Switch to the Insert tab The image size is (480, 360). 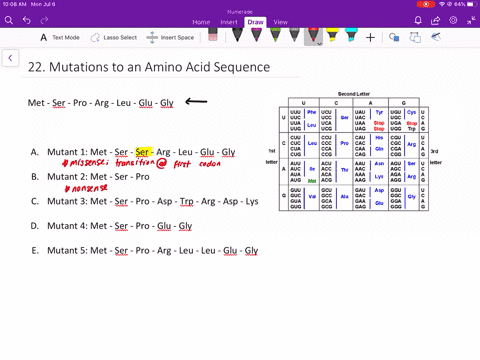point(229,22)
